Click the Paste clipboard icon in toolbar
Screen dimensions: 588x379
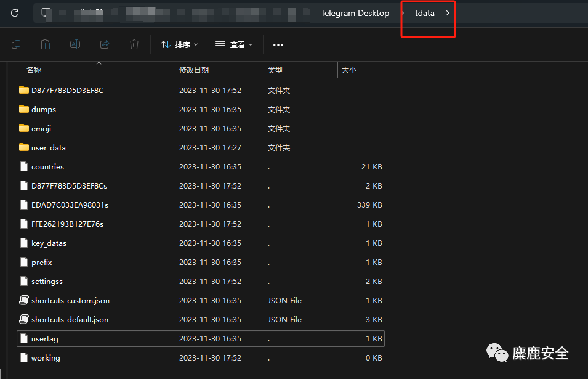46,44
